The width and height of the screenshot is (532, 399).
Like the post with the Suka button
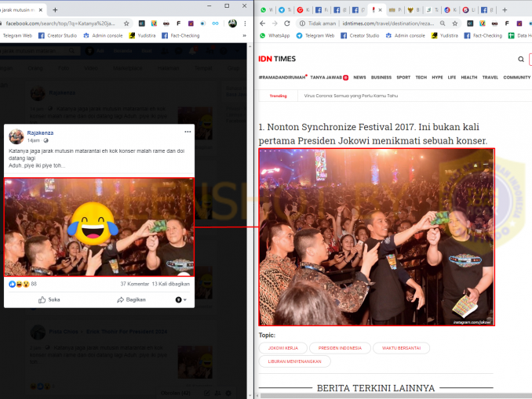tap(49, 299)
